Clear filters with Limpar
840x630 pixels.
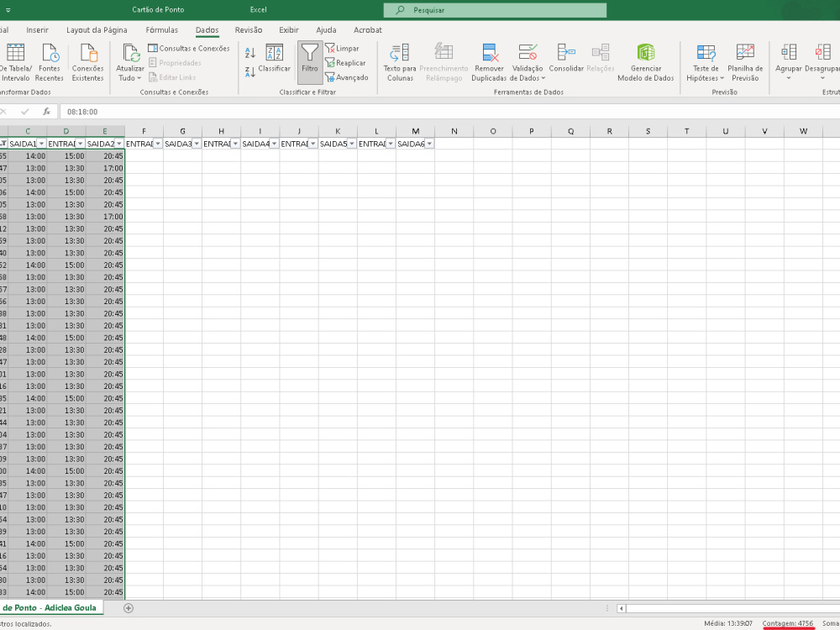(343, 48)
